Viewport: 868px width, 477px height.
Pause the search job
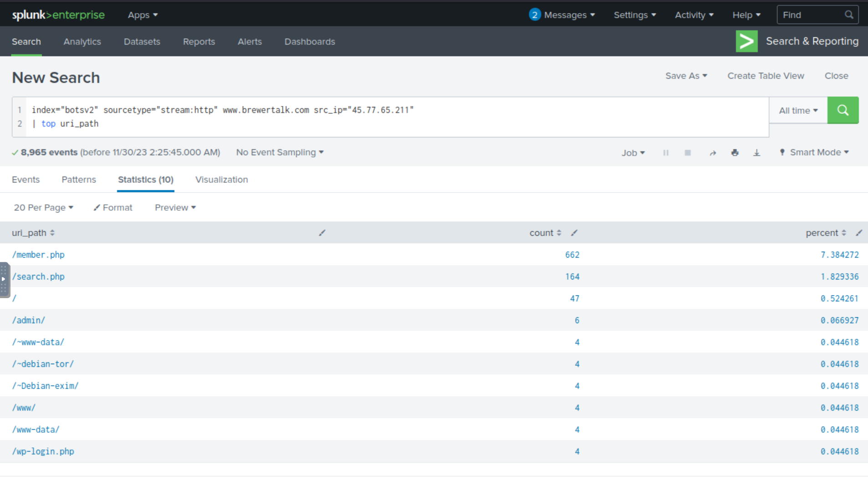coord(666,153)
